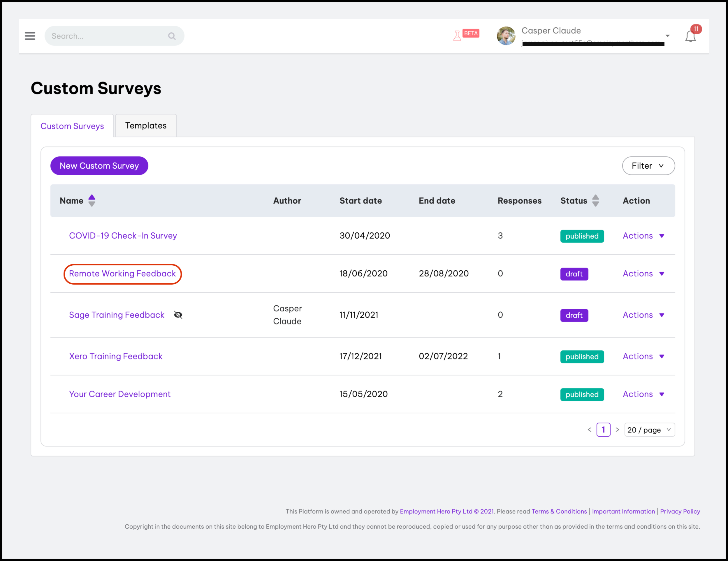Toggle hidden eye icon on Sage Training Feedback
This screenshot has height=561, width=728.
tap(178, 315)
